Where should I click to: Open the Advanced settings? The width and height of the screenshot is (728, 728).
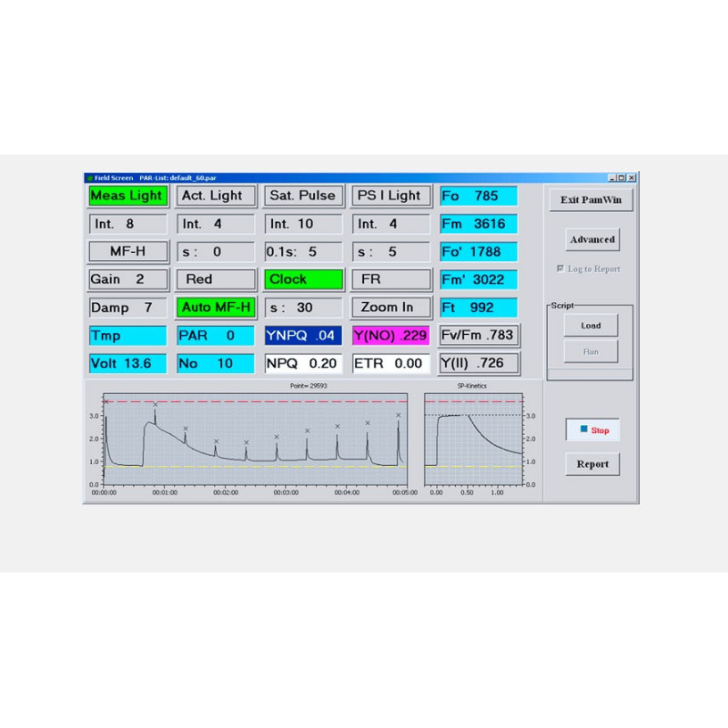point(591,238)
